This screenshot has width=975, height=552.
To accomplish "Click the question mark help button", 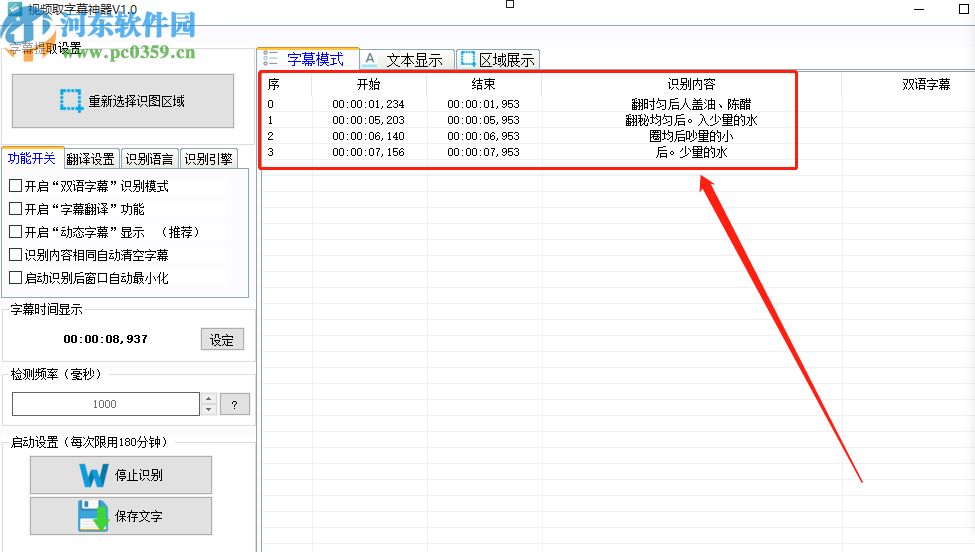I will tap(234, 404).
